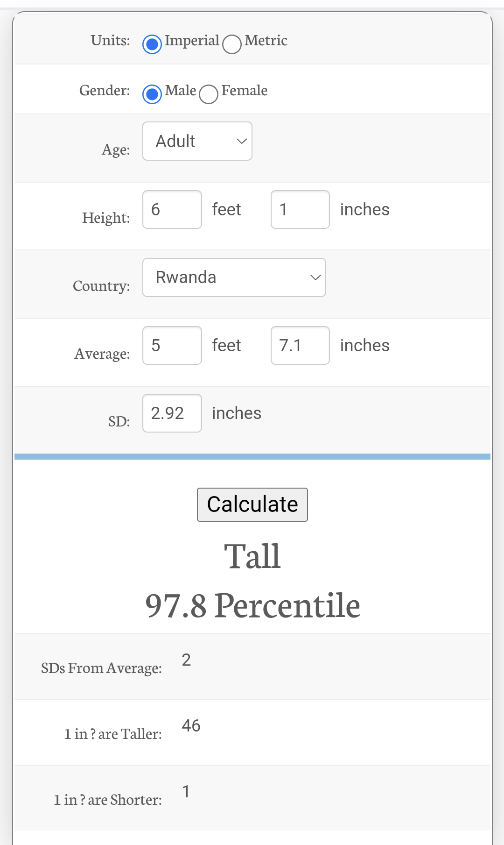
Task: Expand the Country dropdown showing Rwanda
Action: [x=234, y=277]
